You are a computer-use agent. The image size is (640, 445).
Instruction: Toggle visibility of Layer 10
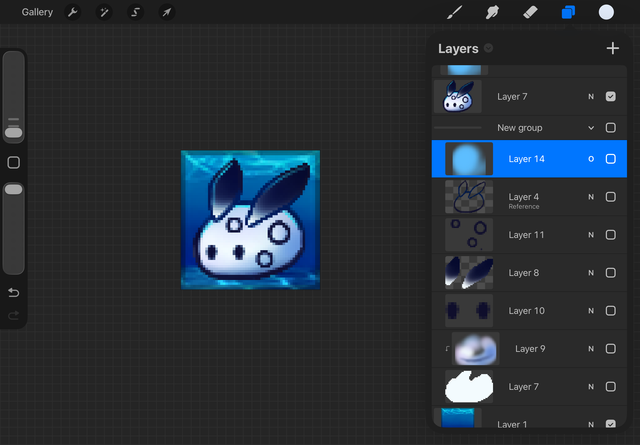[611, 311]
